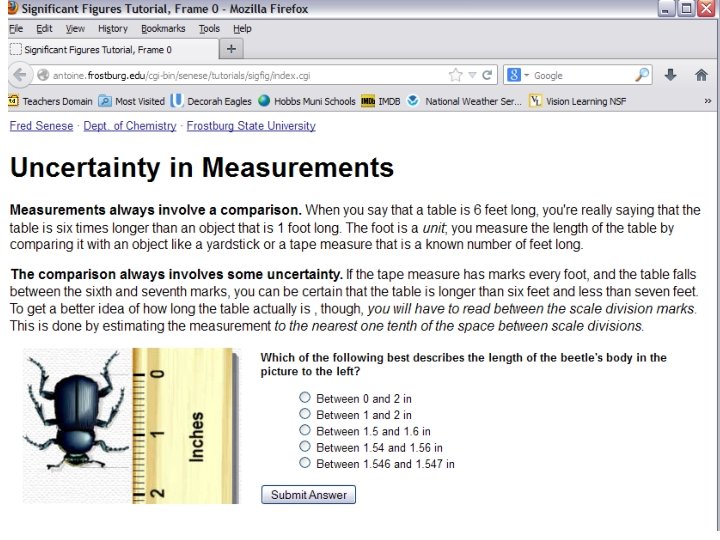Click the bookmark star icon in address bar

[x=455, y=75]
